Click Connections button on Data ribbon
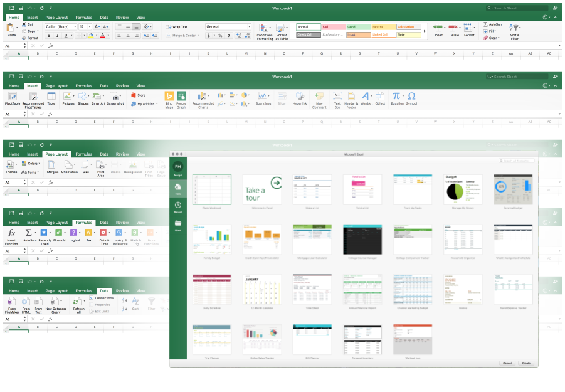This screenshot has height=392, width=565. click(102, 298)
